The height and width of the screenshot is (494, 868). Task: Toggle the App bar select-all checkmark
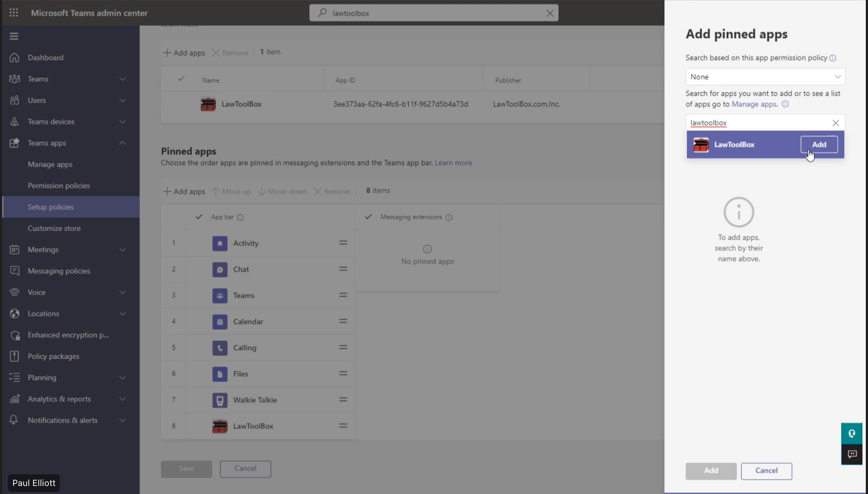pos(199,217)
